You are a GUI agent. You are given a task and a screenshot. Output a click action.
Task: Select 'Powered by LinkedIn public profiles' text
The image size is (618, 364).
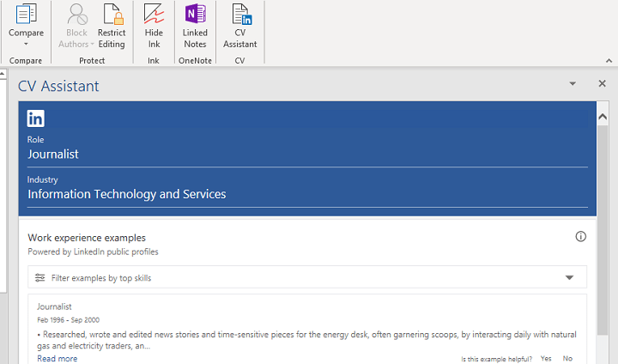tap(93, 252)
